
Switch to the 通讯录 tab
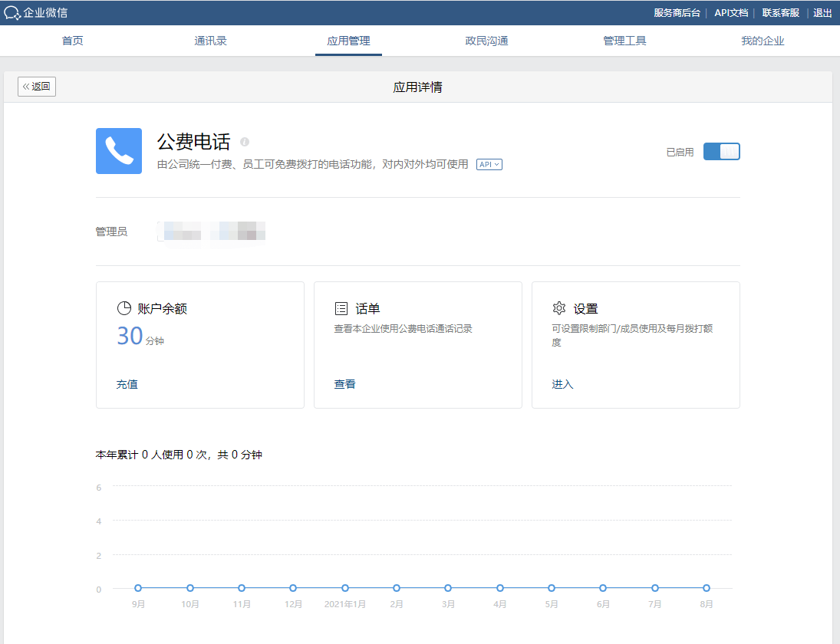point(210,41)
